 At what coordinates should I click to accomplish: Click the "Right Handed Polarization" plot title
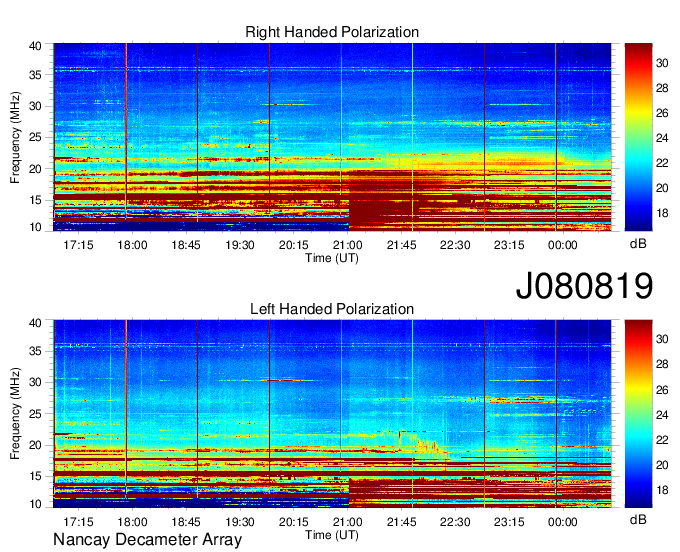(332, 32)
